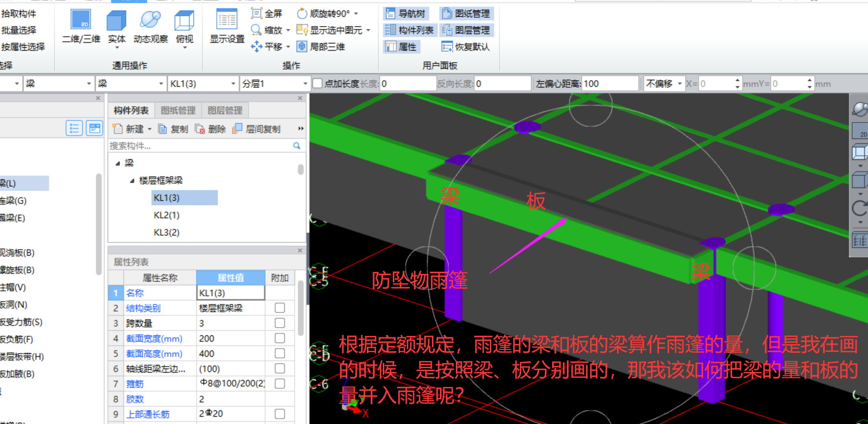The height and width of the screenshot is (424, 868).
Task: Check 附加 box for 截面高度 row
Action: pos(279,353)
